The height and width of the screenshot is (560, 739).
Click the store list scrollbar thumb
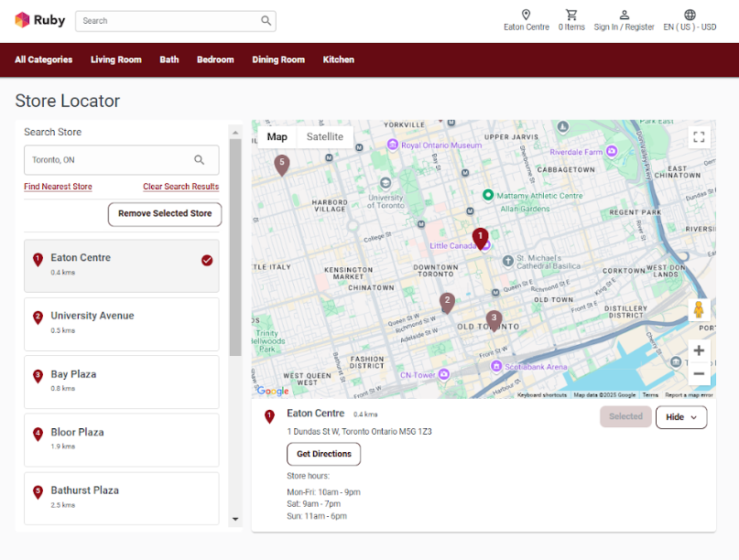coord(235,247)
